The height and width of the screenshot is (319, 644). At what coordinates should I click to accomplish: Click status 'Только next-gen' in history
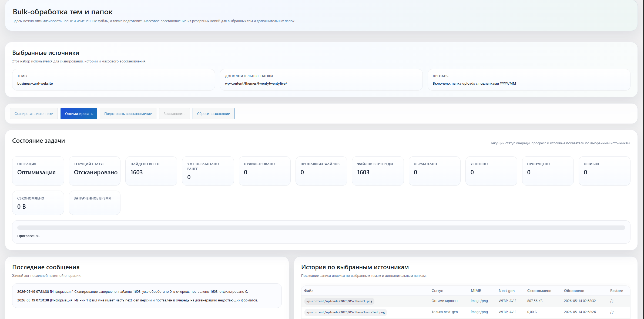tap(445, 312)
